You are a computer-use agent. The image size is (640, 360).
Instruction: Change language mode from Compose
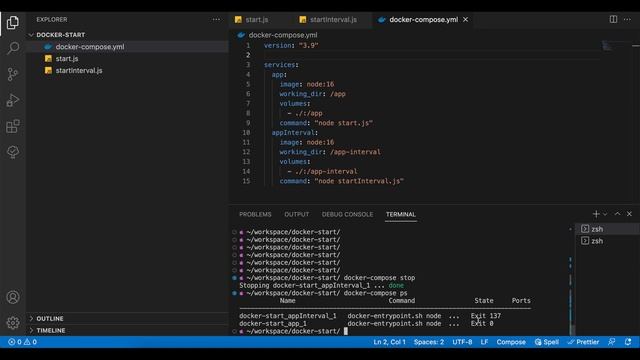point(511,342)
